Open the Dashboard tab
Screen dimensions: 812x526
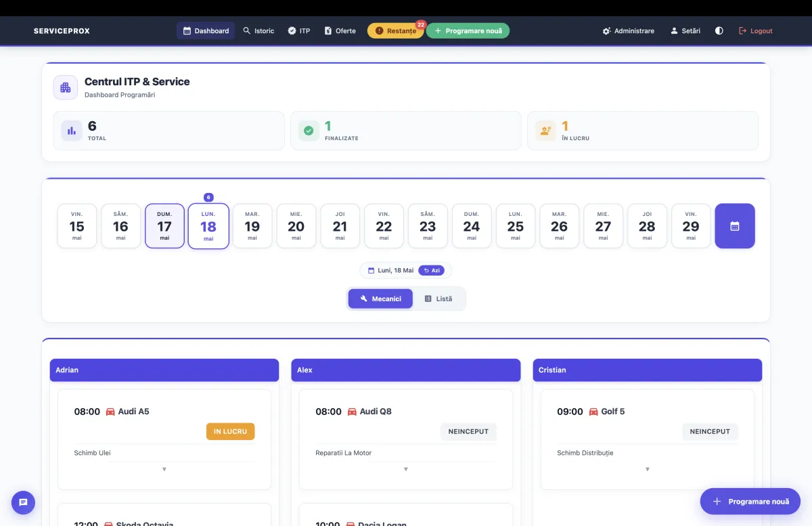pos(206,30)
